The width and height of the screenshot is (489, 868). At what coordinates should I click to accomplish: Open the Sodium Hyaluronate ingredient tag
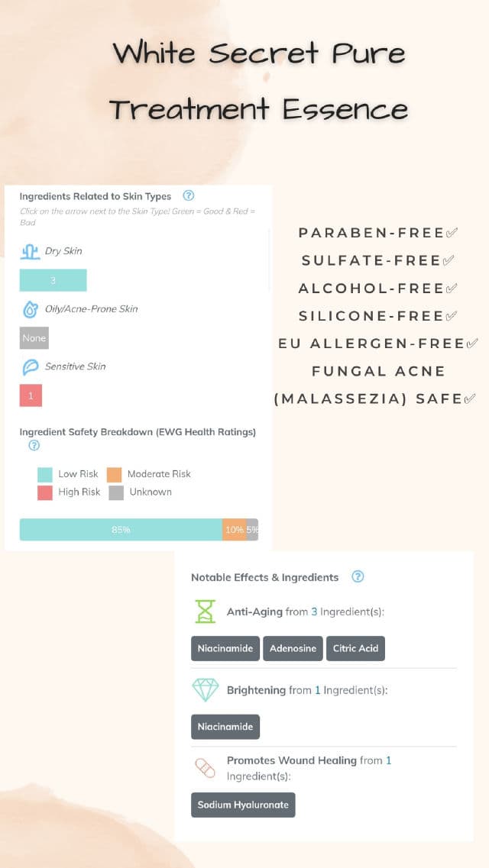pyautogui.click(x=243, y=805)
